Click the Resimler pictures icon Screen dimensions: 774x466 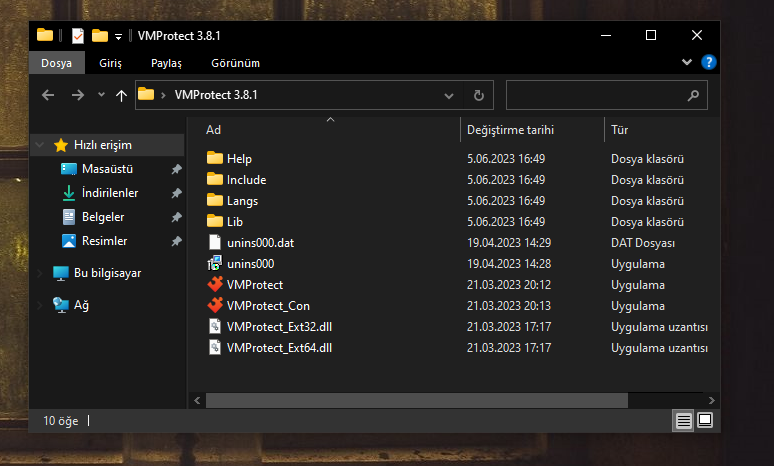point(69,241)
